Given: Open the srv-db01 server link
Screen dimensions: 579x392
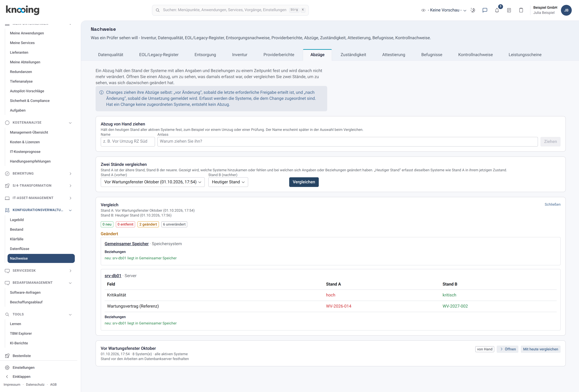Looking at the screenshot, I should point(113,276).
